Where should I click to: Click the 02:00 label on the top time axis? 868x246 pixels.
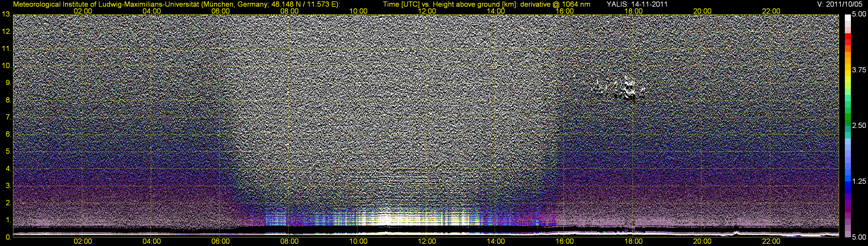tap(83, 11)
